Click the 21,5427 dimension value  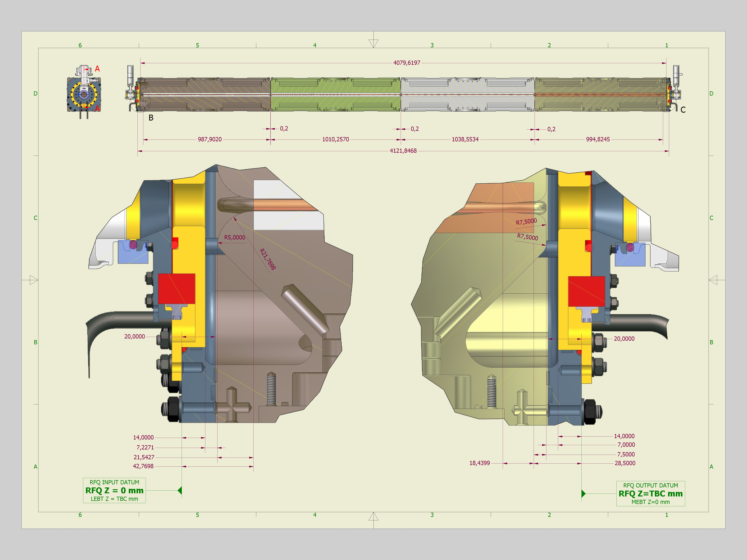[144, 457]
